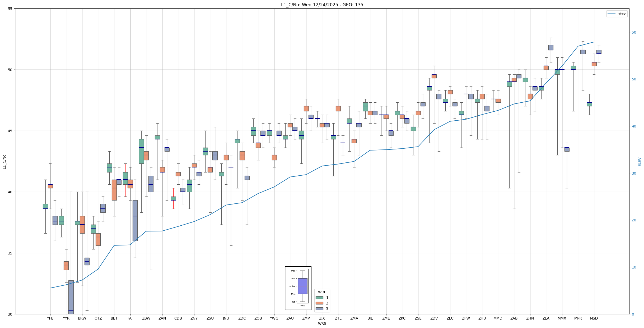Click the orange WRE 2 legend swatch

319,303
